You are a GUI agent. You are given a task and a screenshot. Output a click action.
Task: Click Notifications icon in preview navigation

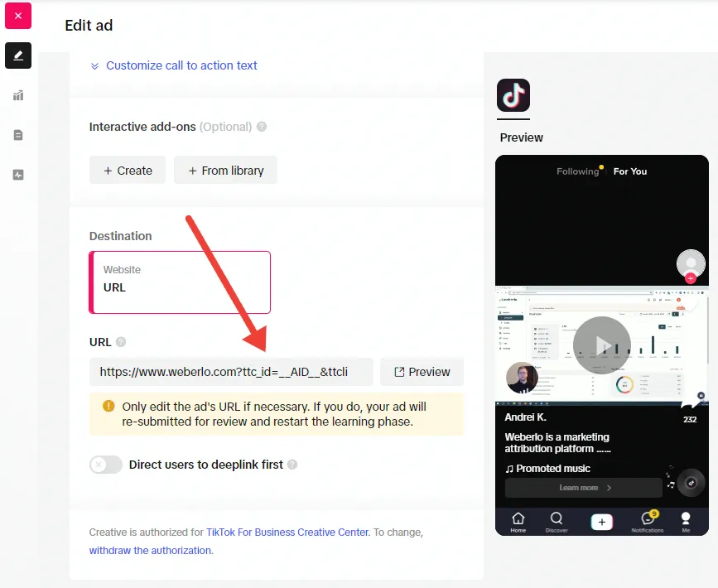(x=648, y=522)
